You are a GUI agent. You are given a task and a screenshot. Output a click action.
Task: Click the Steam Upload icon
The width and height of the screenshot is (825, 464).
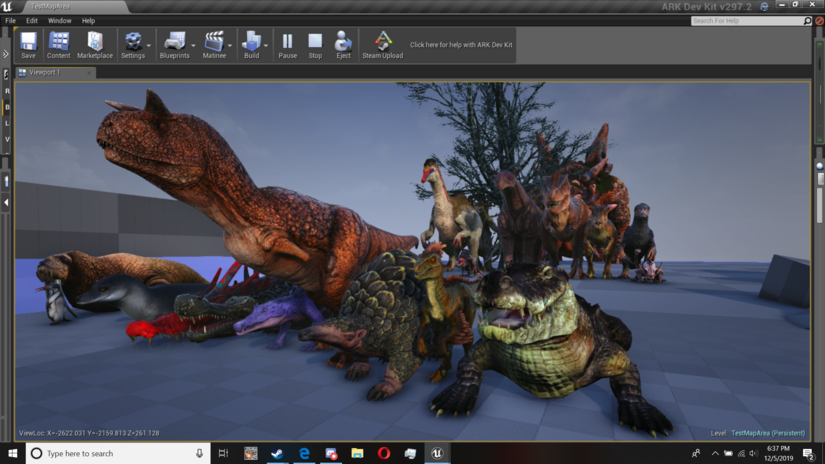(x=382, y=44)
